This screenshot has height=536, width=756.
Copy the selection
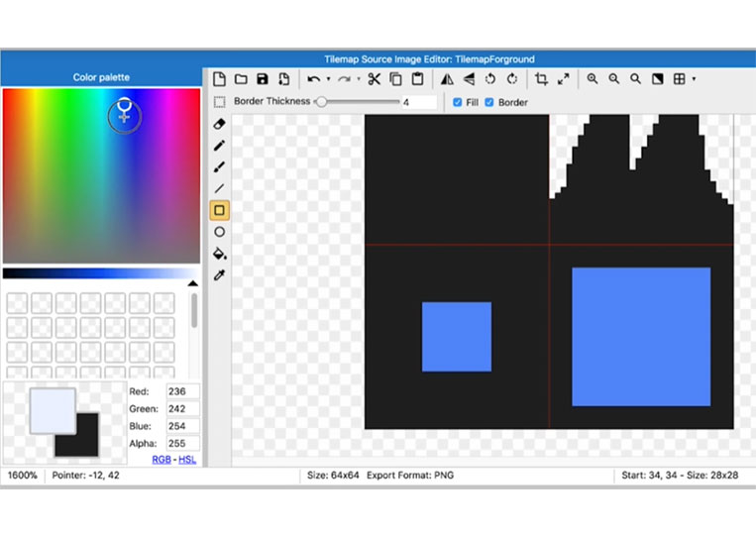pos(396,79)
